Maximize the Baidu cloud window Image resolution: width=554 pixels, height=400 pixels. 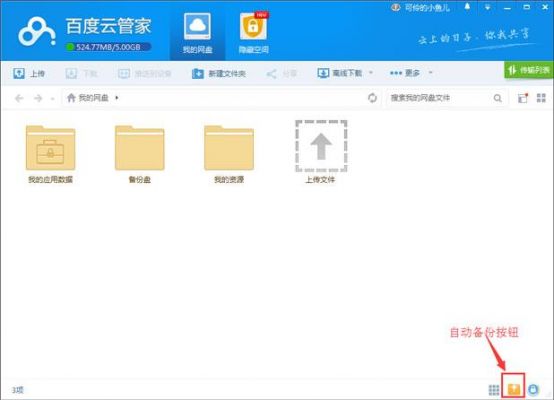(x=526, y=7)
